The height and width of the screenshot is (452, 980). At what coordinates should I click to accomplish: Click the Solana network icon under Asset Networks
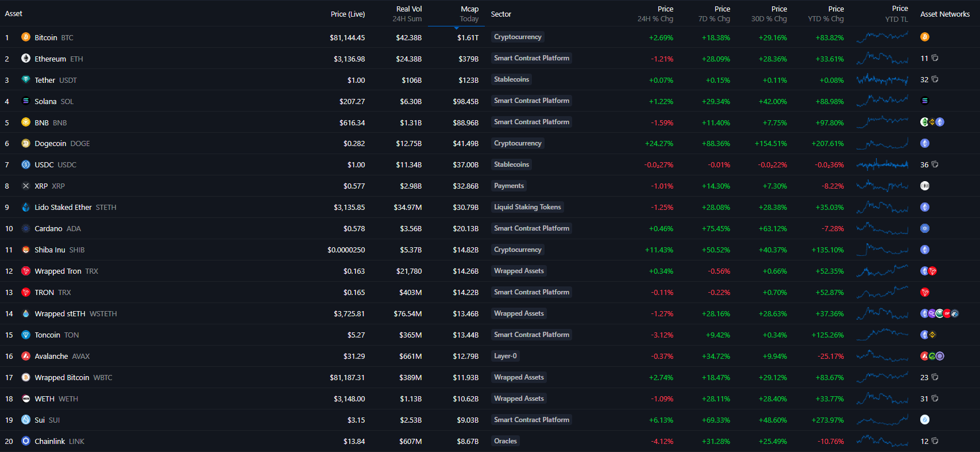[924, 101]
